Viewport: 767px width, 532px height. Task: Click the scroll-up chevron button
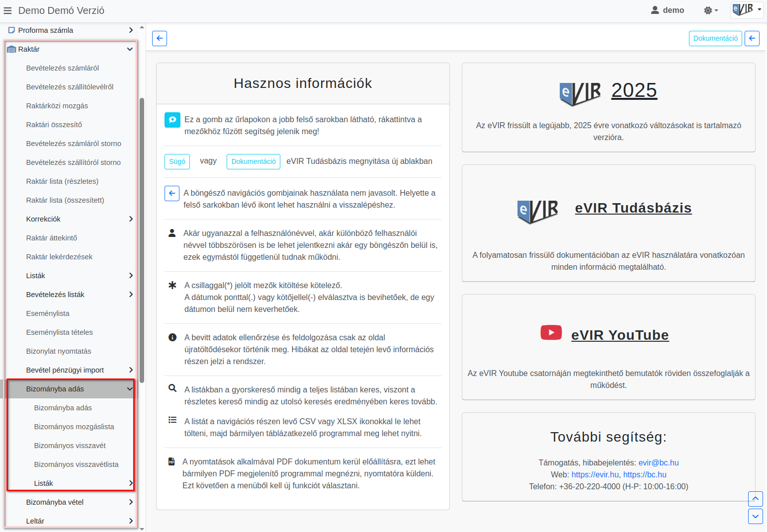pos(756,499)
